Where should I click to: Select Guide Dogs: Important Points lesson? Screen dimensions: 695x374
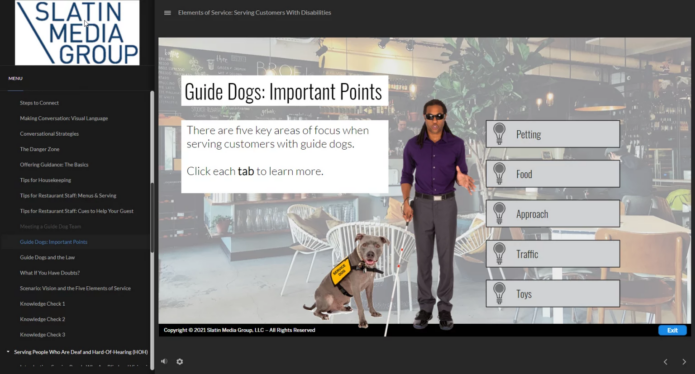point(54,242)
